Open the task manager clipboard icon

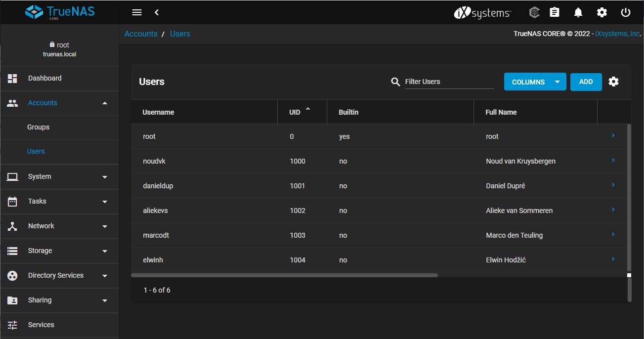point(555,12)
